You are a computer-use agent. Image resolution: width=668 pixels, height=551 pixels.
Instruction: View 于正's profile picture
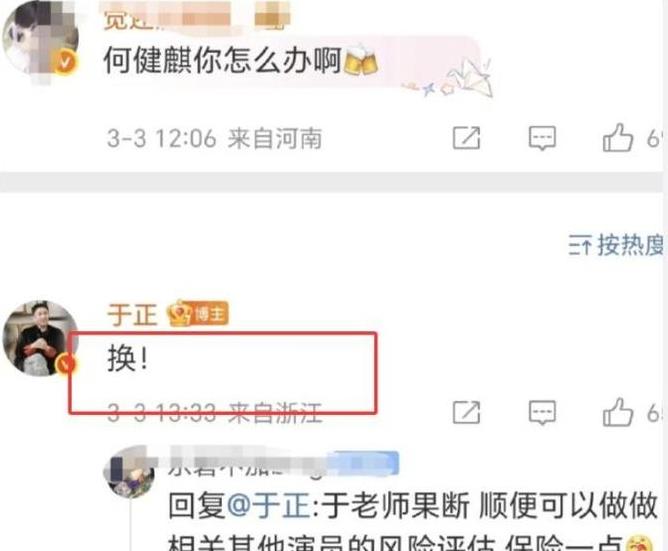pyautogui.click(x=40, y=338)
